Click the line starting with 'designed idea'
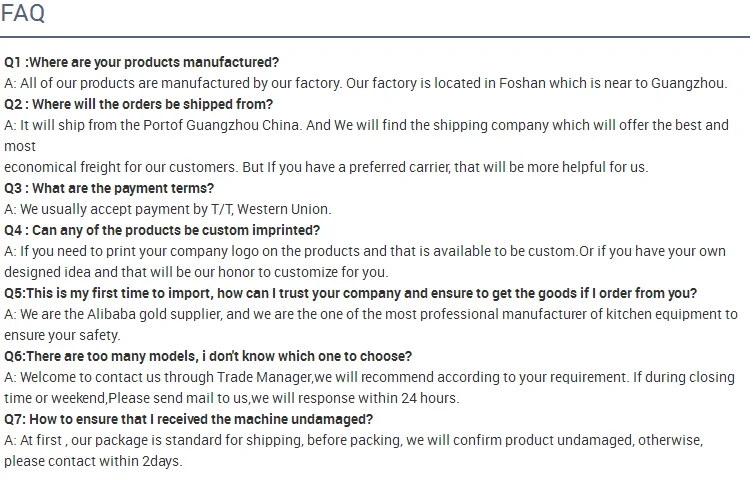Viewport: 753px width, 480px height. click(x=196, y=272)
